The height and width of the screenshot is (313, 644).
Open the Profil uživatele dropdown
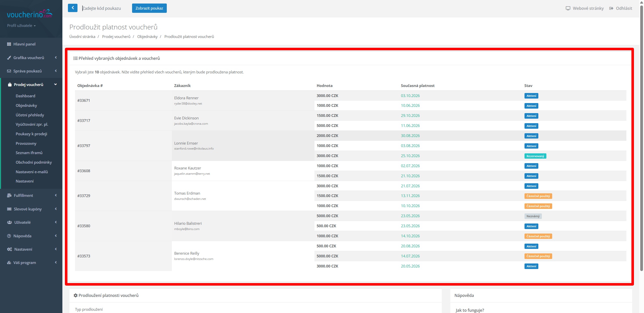coord(21,26)
